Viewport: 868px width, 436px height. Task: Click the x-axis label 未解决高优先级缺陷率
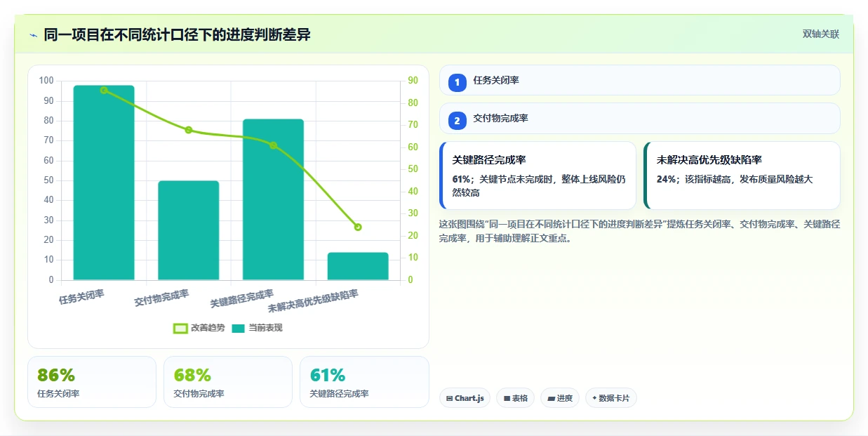click(314, 301)
